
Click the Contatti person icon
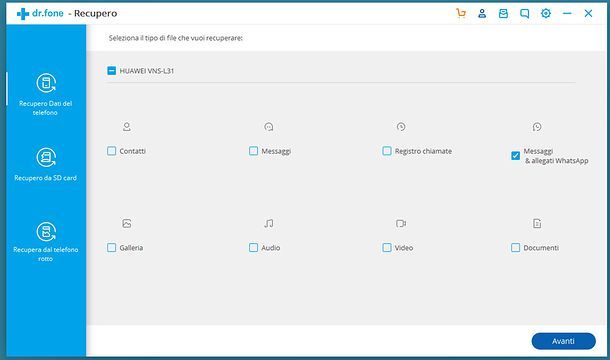pyautogui.click(x=127, y=127)
